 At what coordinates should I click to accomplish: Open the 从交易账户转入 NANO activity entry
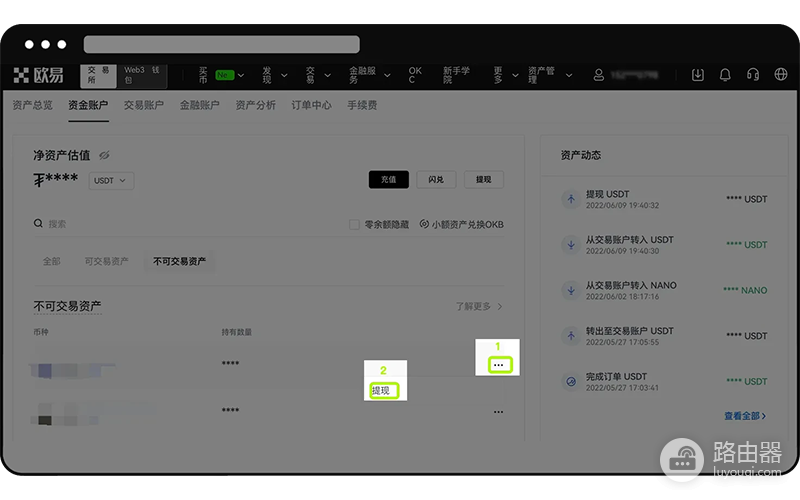pos(664,290)
